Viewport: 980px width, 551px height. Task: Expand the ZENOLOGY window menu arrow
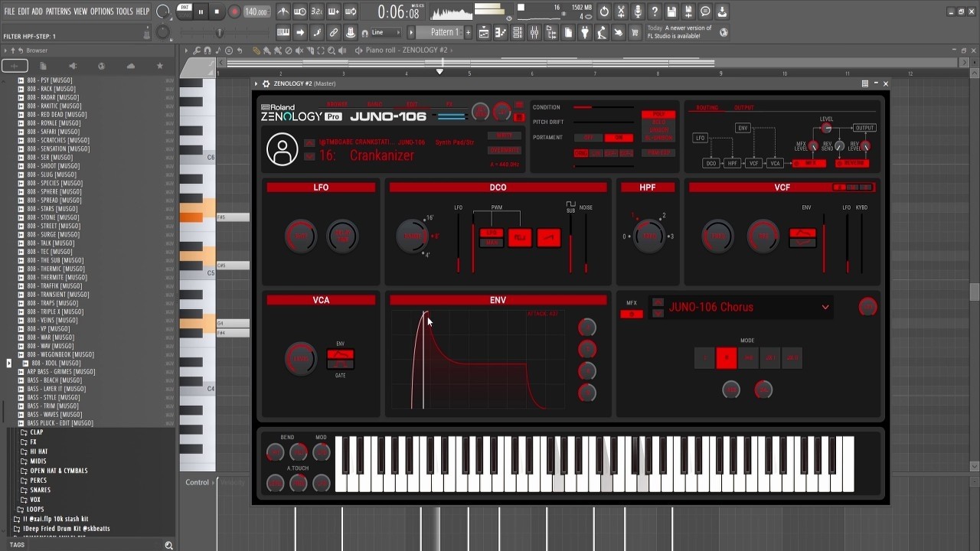256,83
